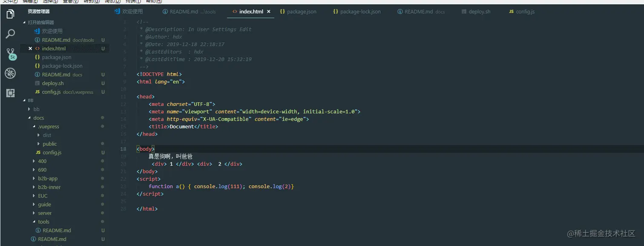Viewport: 644px width, 246px height.
Task: Select deploy.sh in open editors list
Action: coord(53,83)
